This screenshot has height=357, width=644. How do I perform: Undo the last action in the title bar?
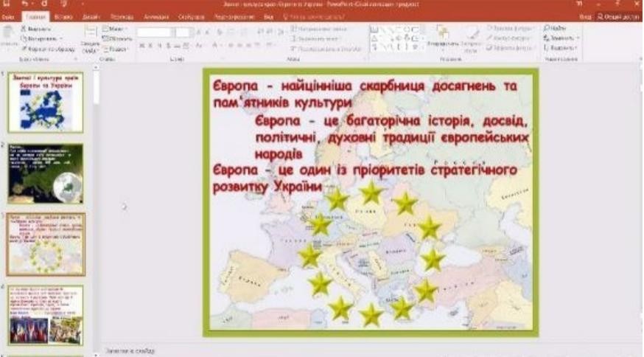24,4
